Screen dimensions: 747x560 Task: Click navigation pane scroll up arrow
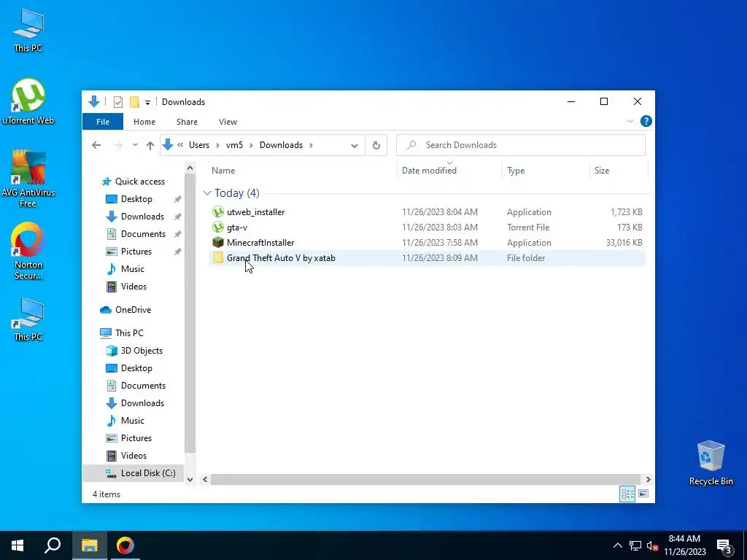pos(190,168)
